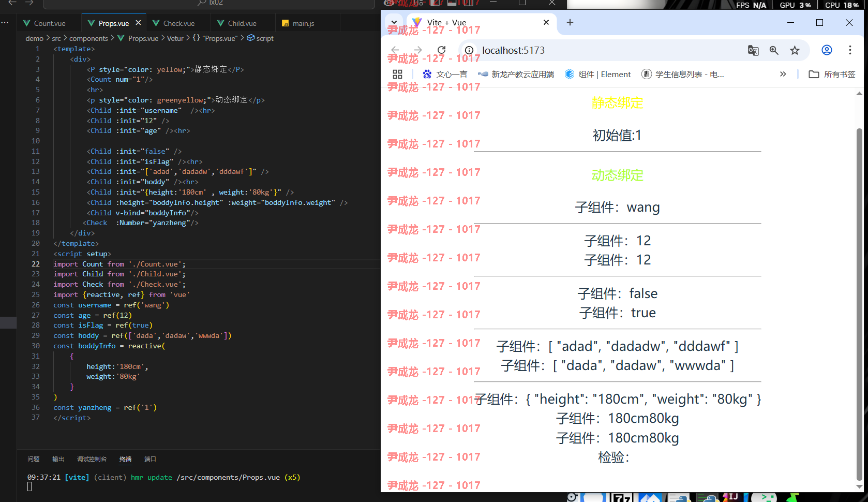Click the page scrollbar down arrow
The height and width of the screenshot is (502, 868).
pyautogui.click(x=859, y=486)
